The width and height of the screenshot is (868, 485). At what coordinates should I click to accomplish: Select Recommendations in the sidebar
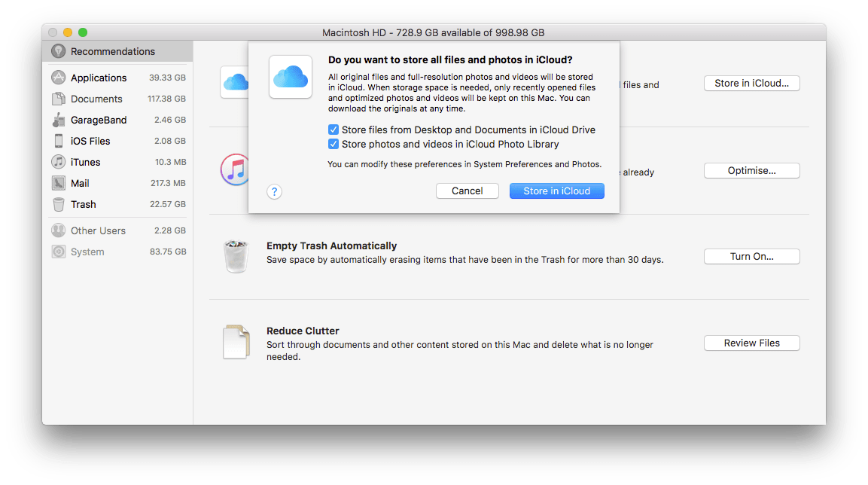pos(118,51)
